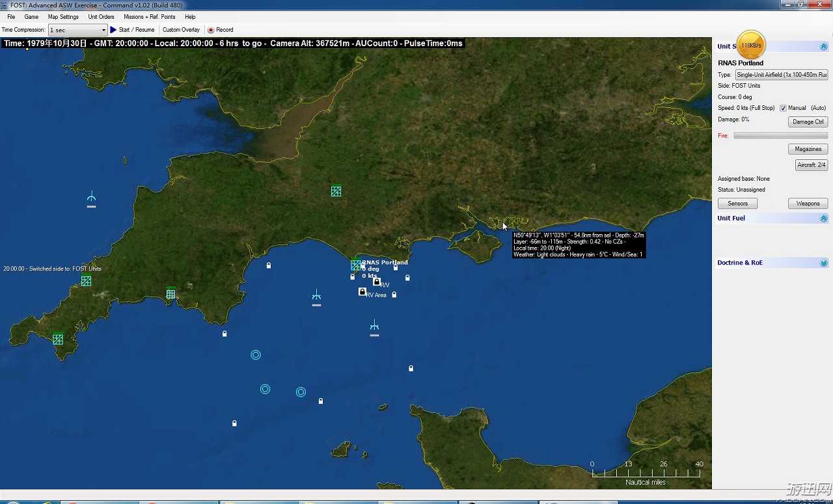833x504 pixels.
Task: Select the southwestern double-circle contact marker
Action: click(x=265, y=389)
